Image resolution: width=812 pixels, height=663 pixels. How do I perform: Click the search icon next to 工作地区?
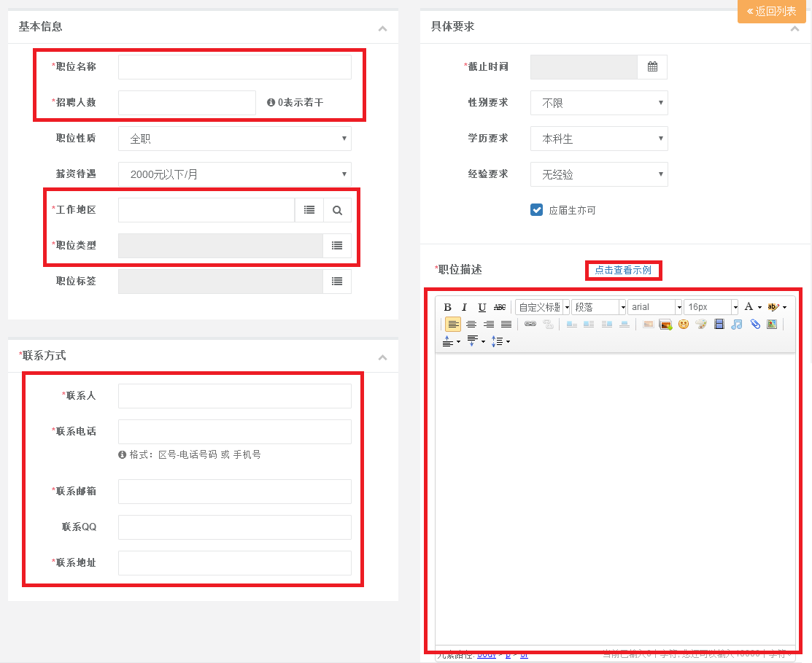tap(337, 210)
